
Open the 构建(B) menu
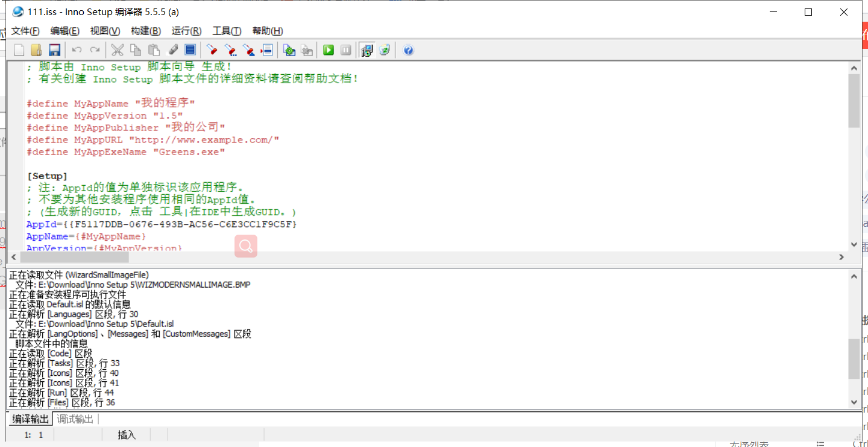(146, 31)
